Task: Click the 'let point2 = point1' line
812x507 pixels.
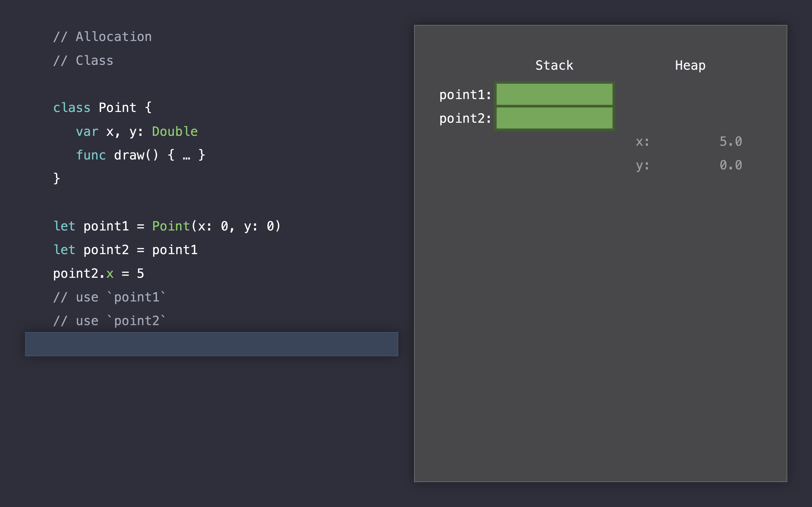Action: [x=125, y=250]
